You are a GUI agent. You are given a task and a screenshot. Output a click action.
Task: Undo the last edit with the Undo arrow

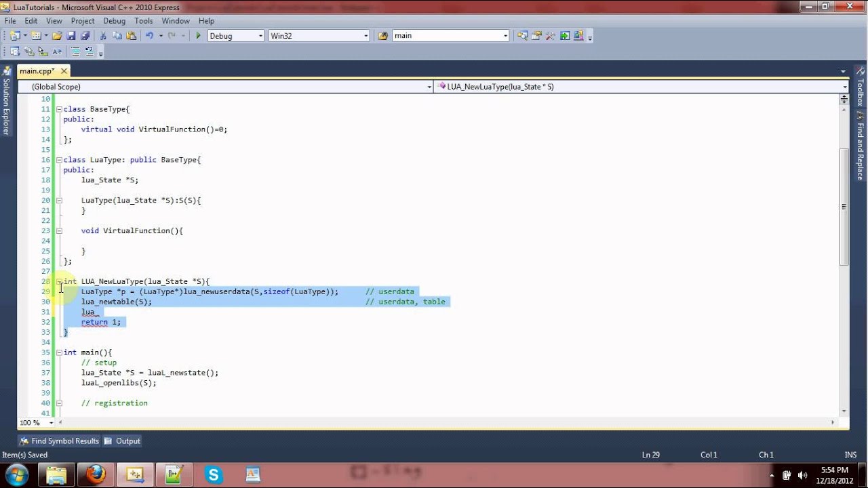coord(149,36)
